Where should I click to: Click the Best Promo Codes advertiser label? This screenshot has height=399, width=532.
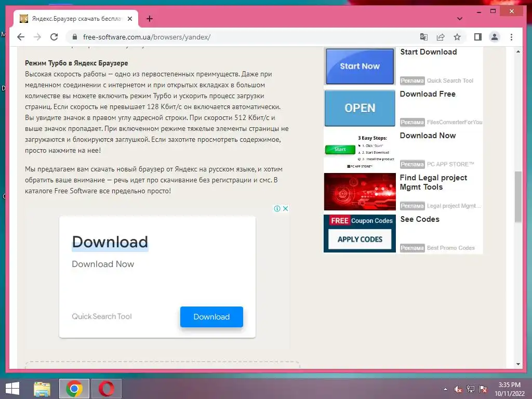(450, 248)
